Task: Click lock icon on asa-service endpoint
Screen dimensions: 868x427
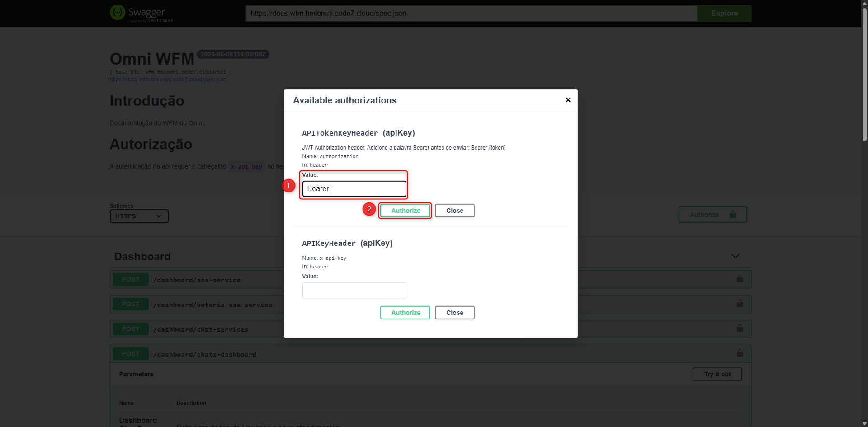Action: pos(740,279)
